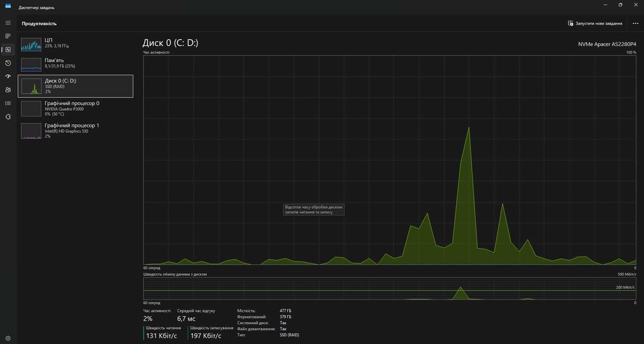Open the three-dot more options menu
The image size is (644, 344).
point(636,23)
